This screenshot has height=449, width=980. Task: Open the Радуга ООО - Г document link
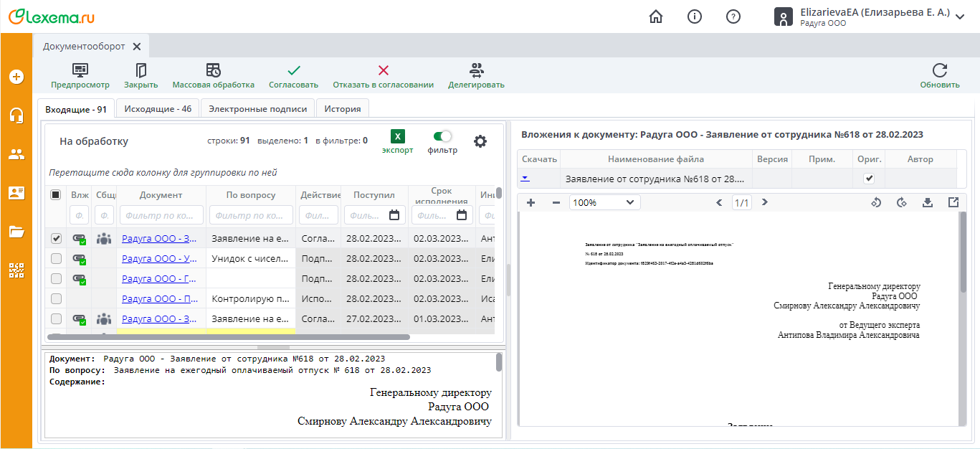pos(160,278)
